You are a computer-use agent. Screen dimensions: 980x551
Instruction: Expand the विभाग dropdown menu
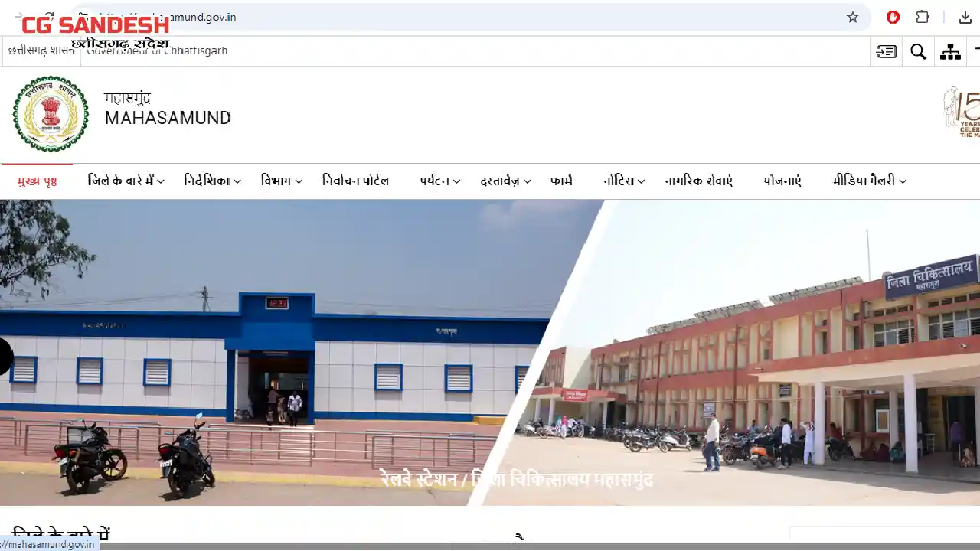click(281, 181)
